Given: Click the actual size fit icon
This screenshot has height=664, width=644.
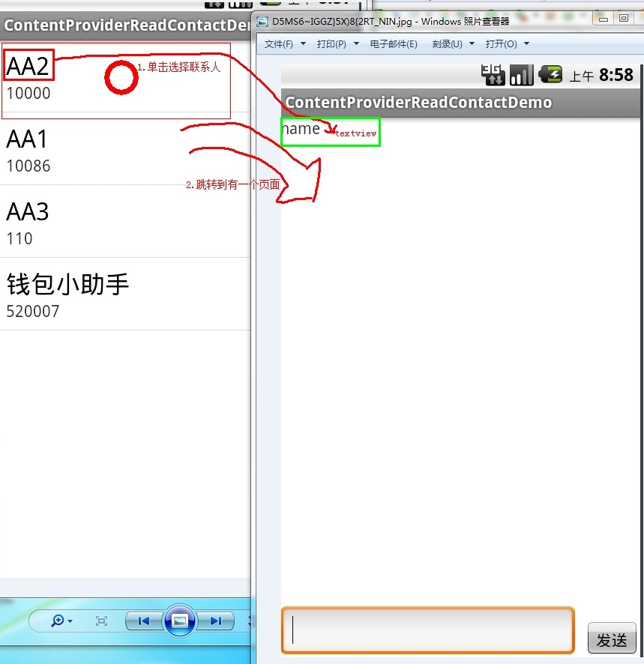Looking at the screenshot, I should tap(102, 621).
